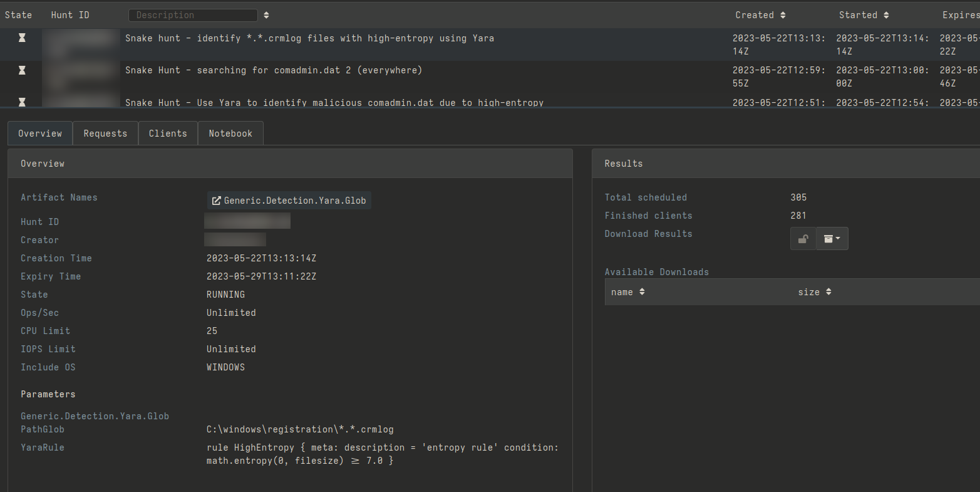Click the State column header

click(18, 15)
